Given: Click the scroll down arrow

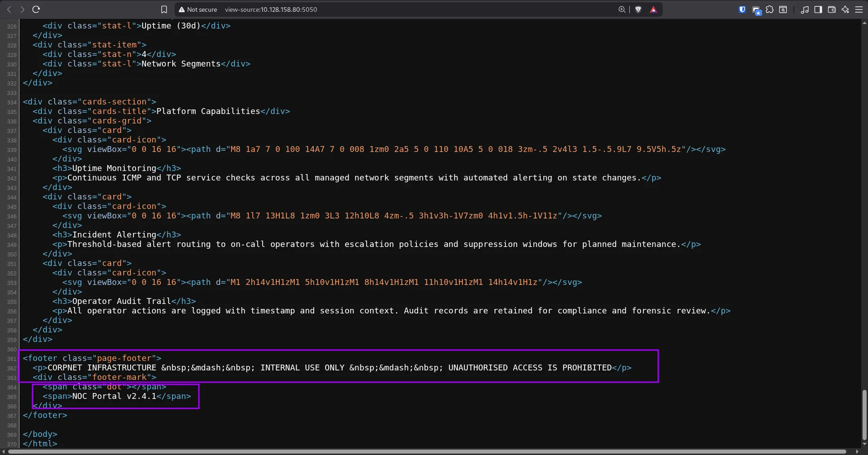Looking at the screenshot, I should (864, 444).
